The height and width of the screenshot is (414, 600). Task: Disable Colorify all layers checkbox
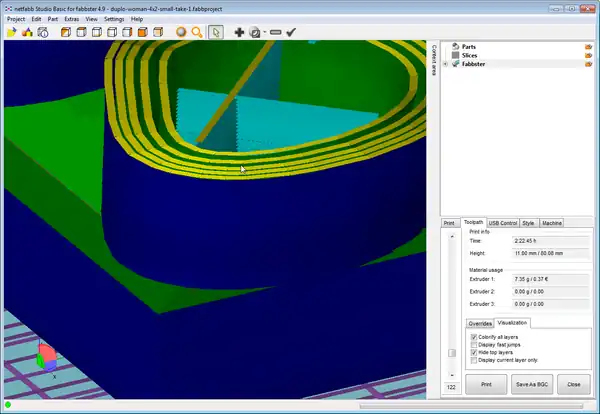point(473,338)
